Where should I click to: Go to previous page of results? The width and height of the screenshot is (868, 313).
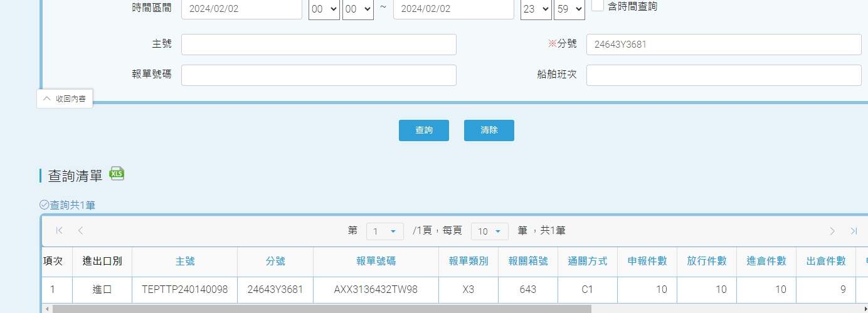pyautogui.click(x=80, y=231)
